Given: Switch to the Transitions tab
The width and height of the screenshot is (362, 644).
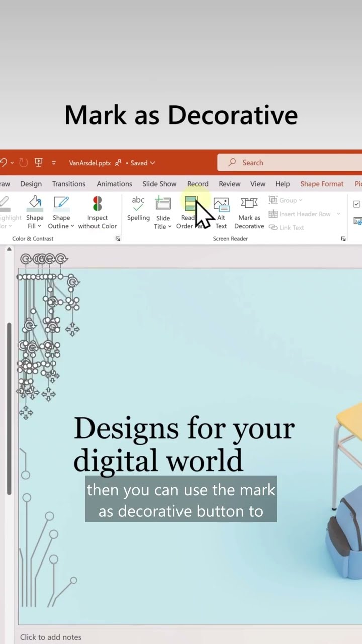Looking at the screenshot, I should (x=69, y=184).
